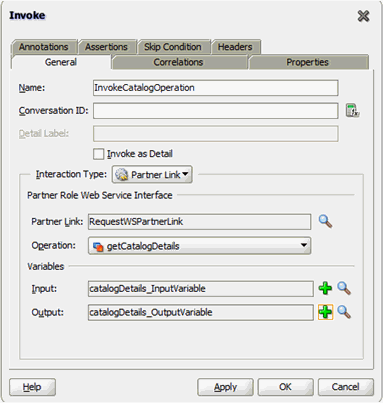383x403 pixels.
Task: Open the Skip Condition tab
Action: (x=173, y=47)
